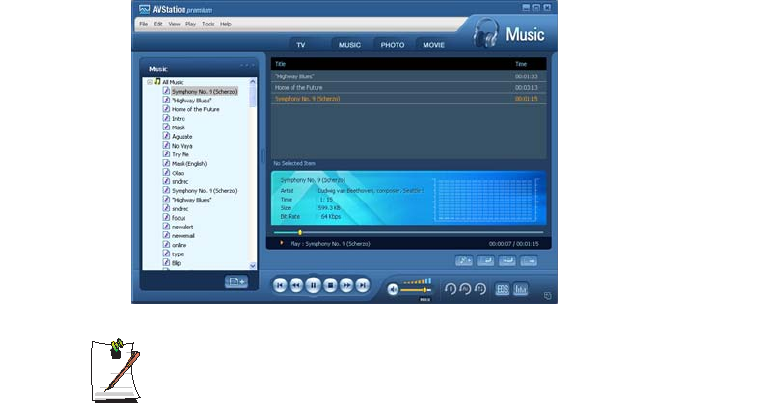The image size is (782, 407).
Task: Click the 00:00:07 / 00:01:15 elapsed time display
Action: (514, 244)
